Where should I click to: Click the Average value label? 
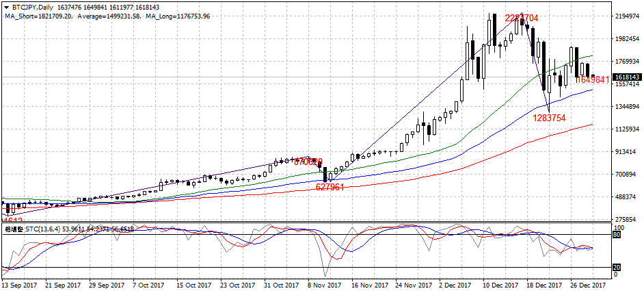[107, 16]
